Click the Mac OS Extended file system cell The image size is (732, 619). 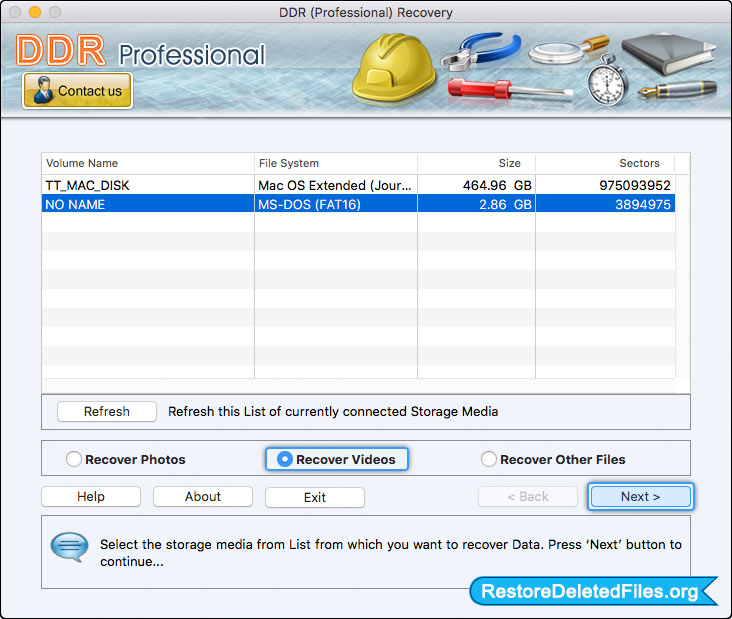336,185
